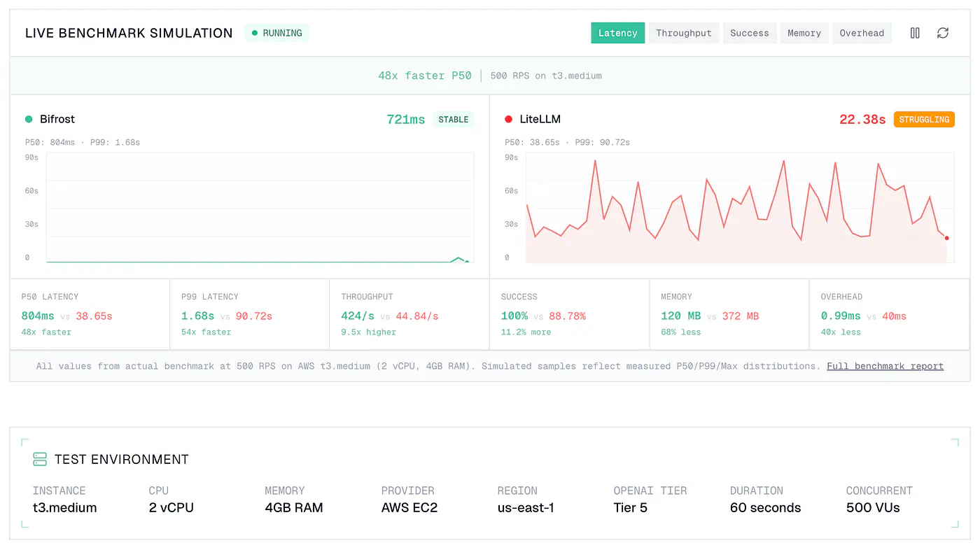
Task: Click the server icon beside Test Environment
Action: point(40,459)
